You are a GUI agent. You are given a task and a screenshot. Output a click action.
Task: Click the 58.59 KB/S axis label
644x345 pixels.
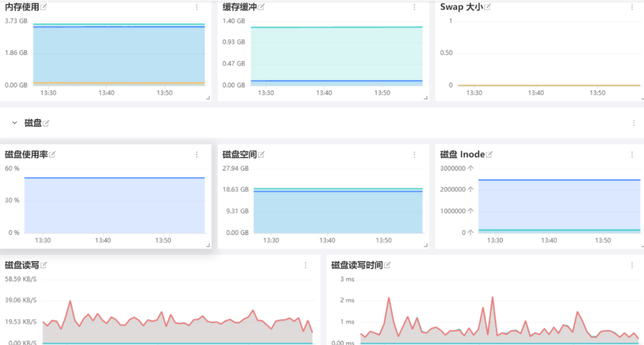point(20,279)
